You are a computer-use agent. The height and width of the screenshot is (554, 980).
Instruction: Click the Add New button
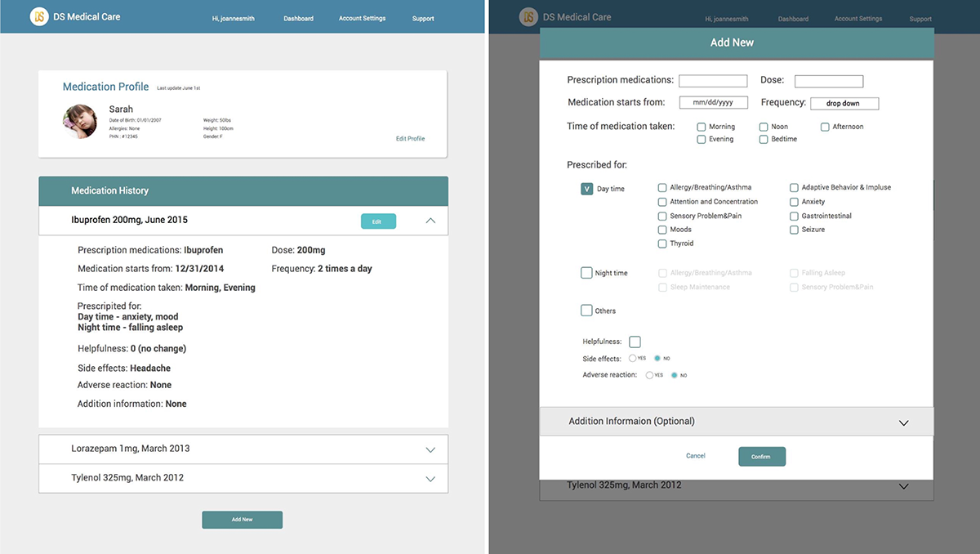(x=242, y=520)
